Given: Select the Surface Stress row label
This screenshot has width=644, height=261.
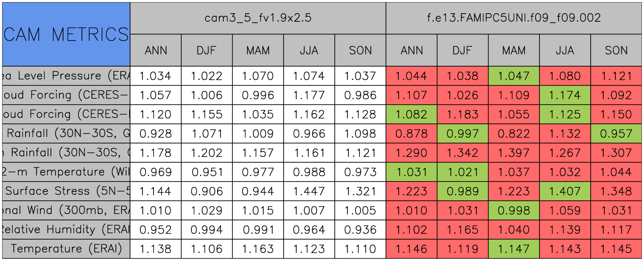Looking at the screenshot, I should click(66, 191).
